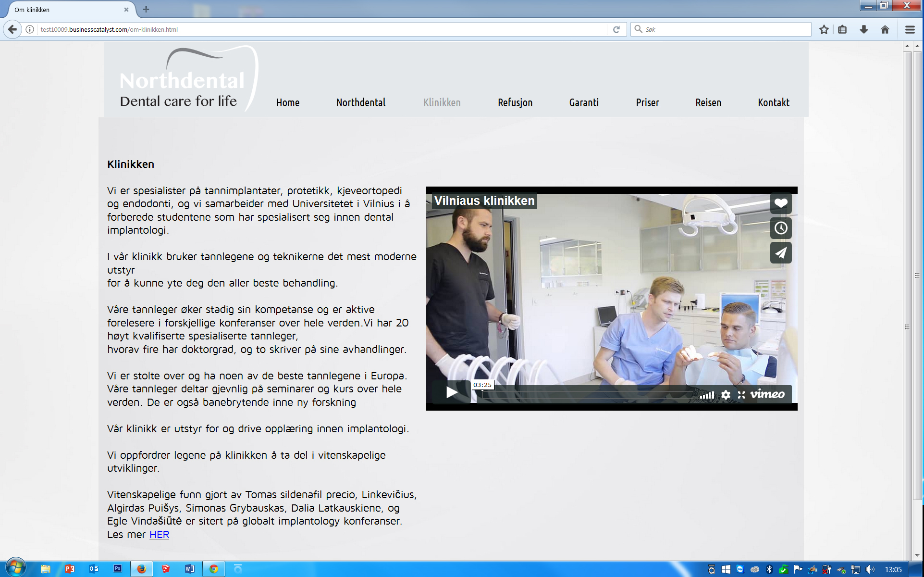View site information icon in address bar
Image resolution: width=924 pixels, height=577 pixels.
coord(30,29)
